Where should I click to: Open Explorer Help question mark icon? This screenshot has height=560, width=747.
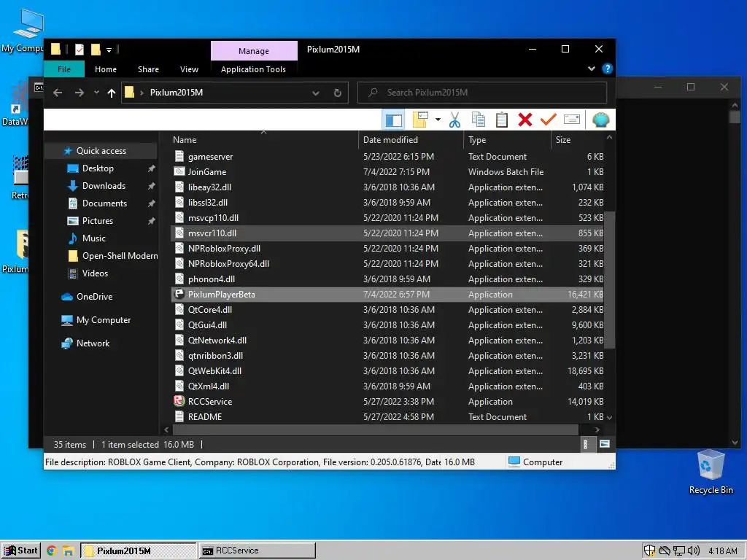click(x=608, y=69)
